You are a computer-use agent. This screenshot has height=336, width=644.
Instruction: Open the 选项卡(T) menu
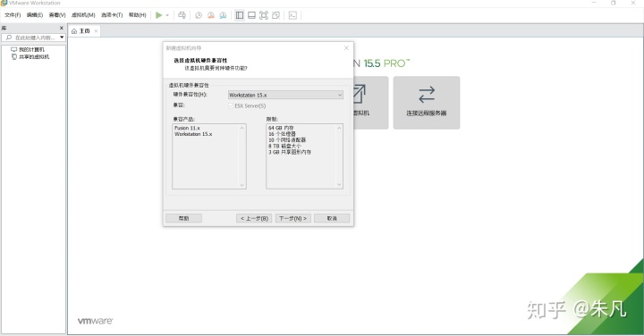click(x=112, y=15)
